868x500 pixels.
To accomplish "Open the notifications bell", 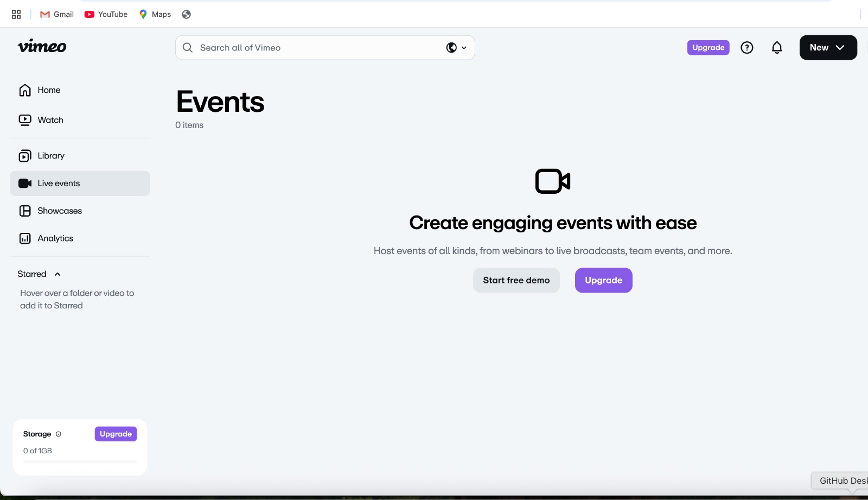I will [x=777, y=48].
